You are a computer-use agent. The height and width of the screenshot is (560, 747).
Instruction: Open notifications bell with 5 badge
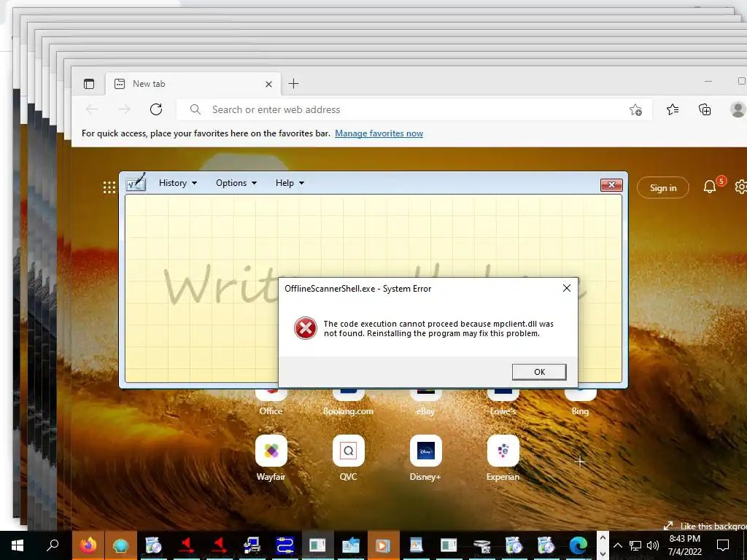(710, 186)
